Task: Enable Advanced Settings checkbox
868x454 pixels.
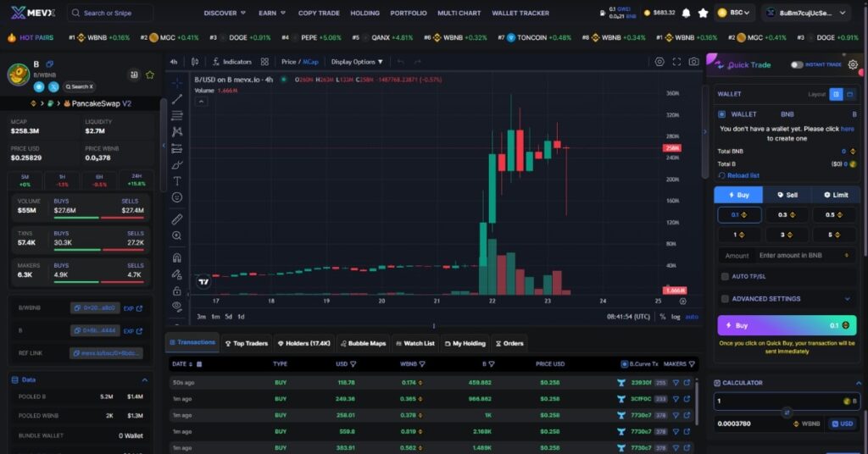Action: pyautogui.click(x=725, y=299)
